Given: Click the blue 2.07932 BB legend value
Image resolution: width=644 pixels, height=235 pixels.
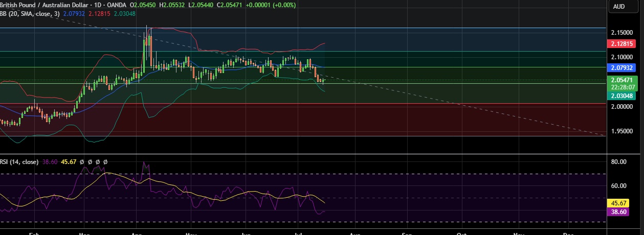Looking at the screenshot, I should (x=74, y=13).
